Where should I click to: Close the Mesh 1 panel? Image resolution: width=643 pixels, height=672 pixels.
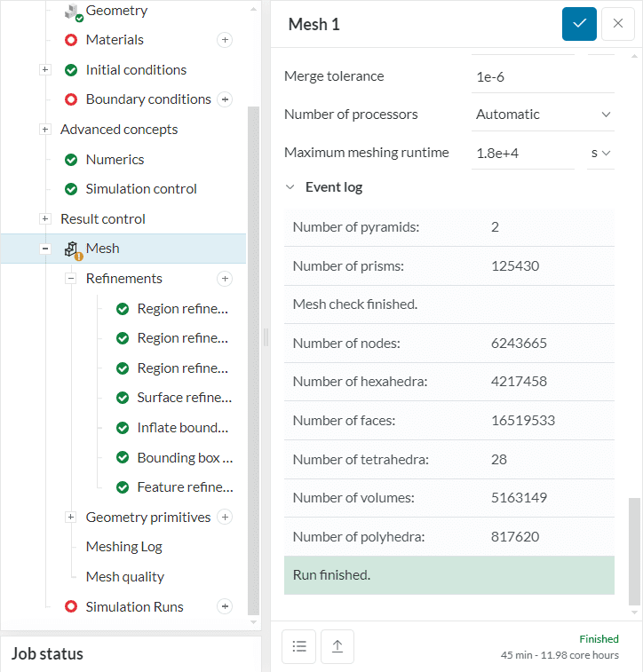point(618,24)
